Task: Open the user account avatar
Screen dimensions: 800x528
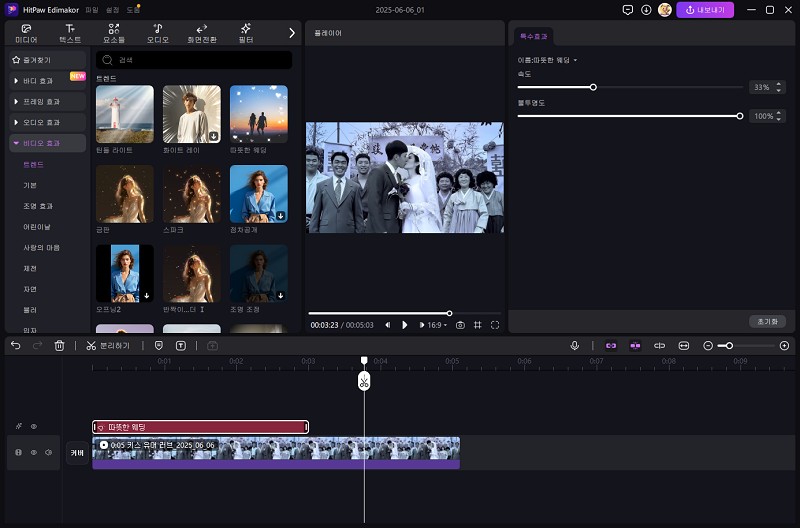Action: pos(664,10)
